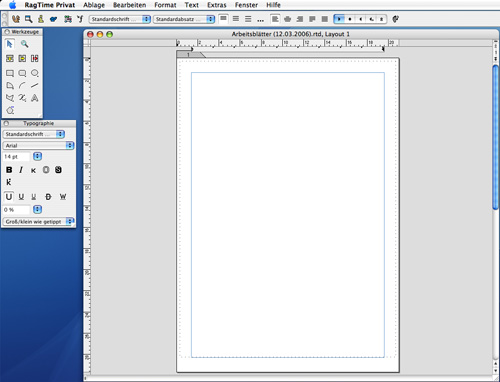Select the oval drawing tool

(35, 73)
